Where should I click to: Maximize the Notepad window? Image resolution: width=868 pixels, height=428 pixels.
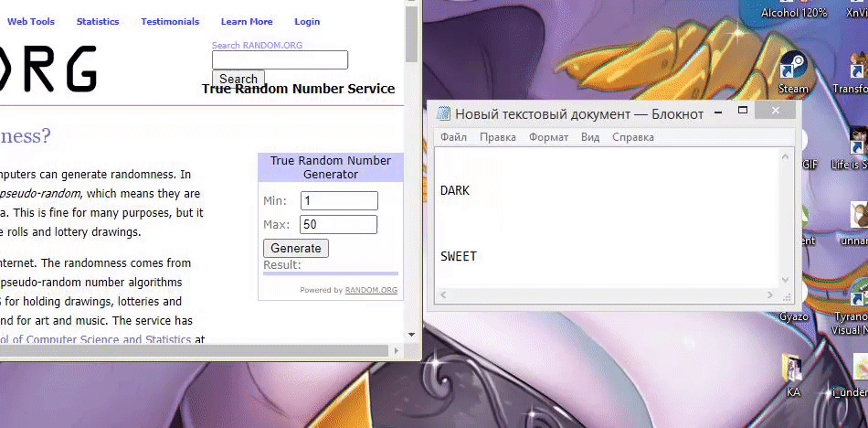coord(743,111)
